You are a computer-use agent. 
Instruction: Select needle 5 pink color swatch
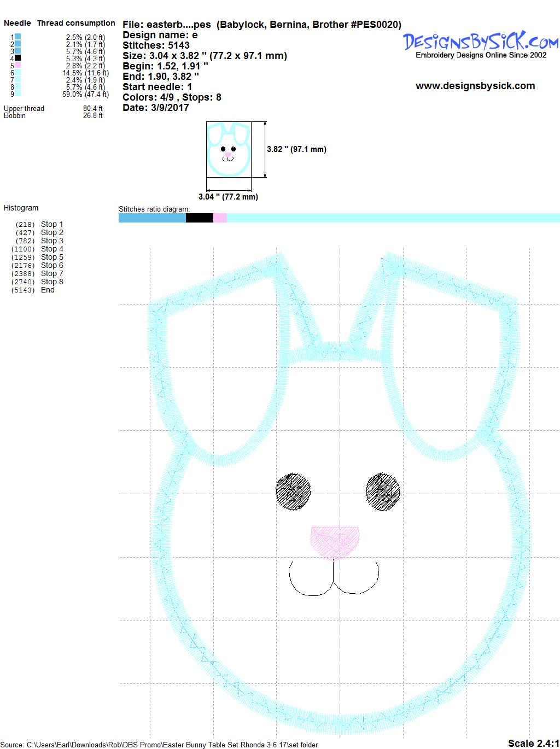point(18,65)
